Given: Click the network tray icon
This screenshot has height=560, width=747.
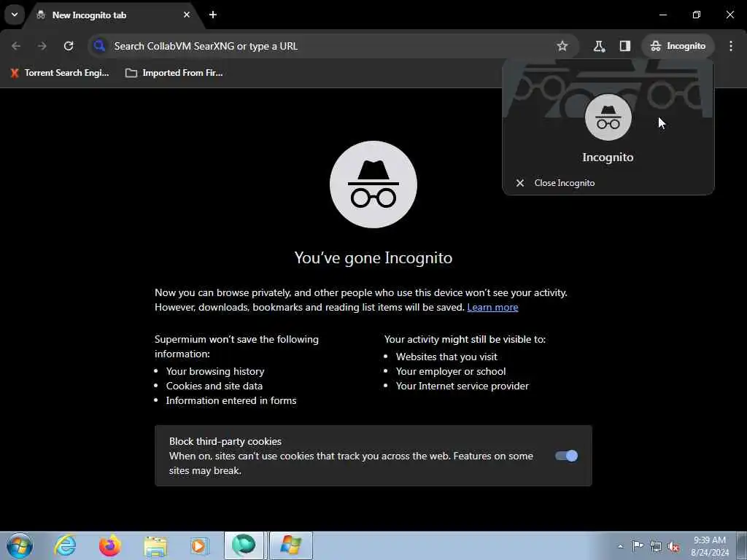Looking at the screenshot, I should [656, 547].
